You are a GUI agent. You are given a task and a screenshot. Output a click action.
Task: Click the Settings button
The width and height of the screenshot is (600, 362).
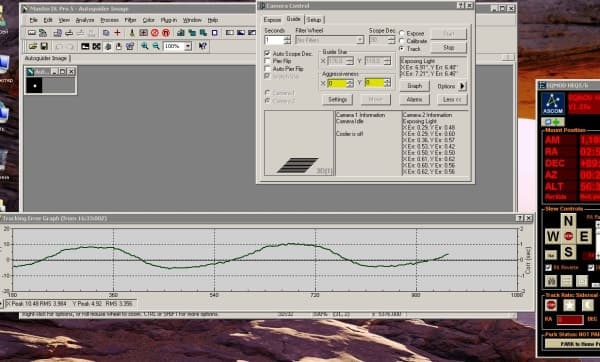pos(337,99)
